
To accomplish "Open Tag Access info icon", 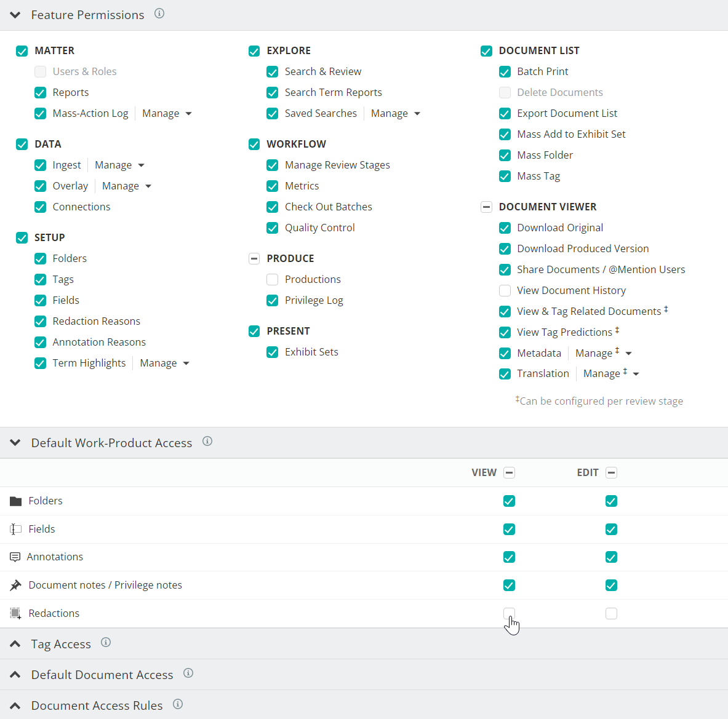I will pos(106,642).
